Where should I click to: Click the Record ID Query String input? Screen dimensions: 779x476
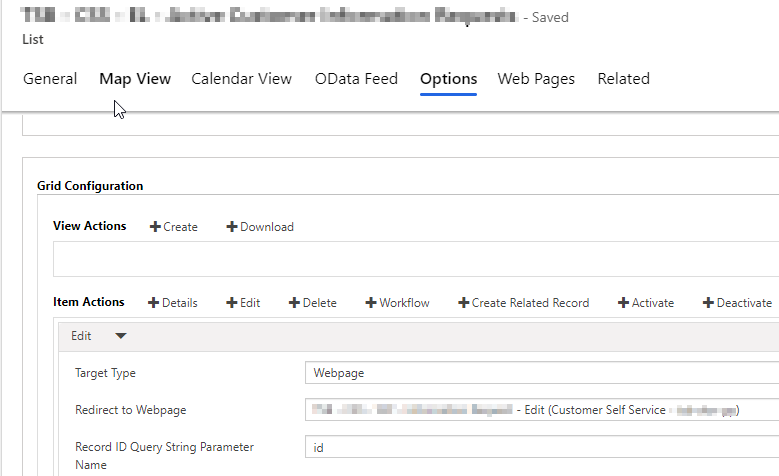tap(540, 446)
